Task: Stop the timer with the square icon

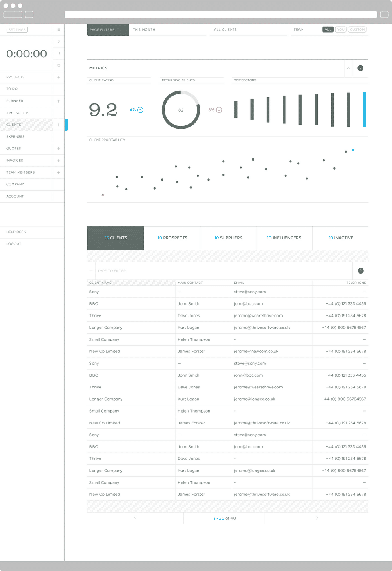Action: 59,65
